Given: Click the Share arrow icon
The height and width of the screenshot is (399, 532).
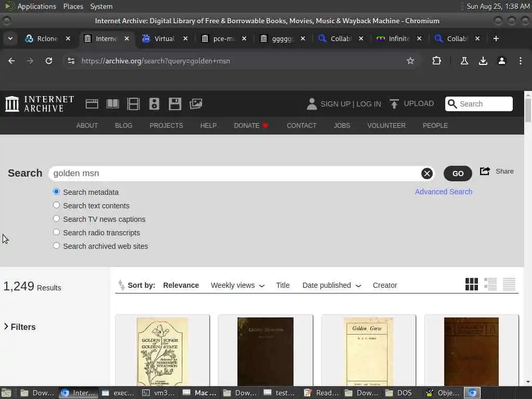Looking at the screenshot, I should click(x=485, y=171).
